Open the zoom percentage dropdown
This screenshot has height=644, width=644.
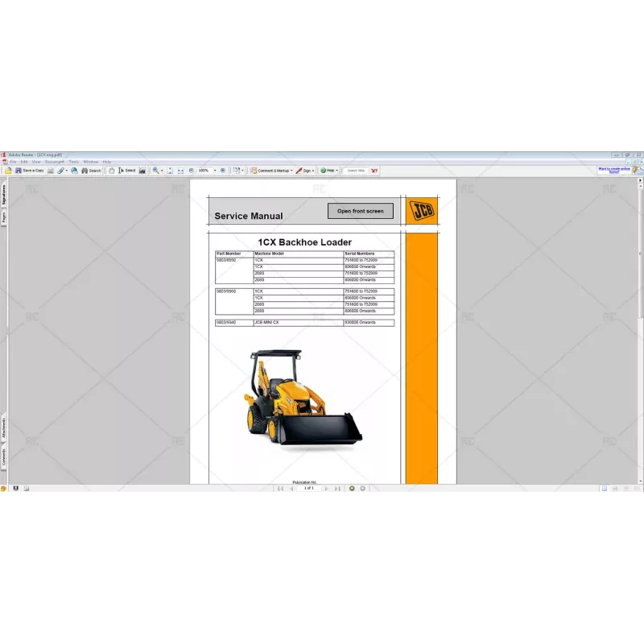216,170
